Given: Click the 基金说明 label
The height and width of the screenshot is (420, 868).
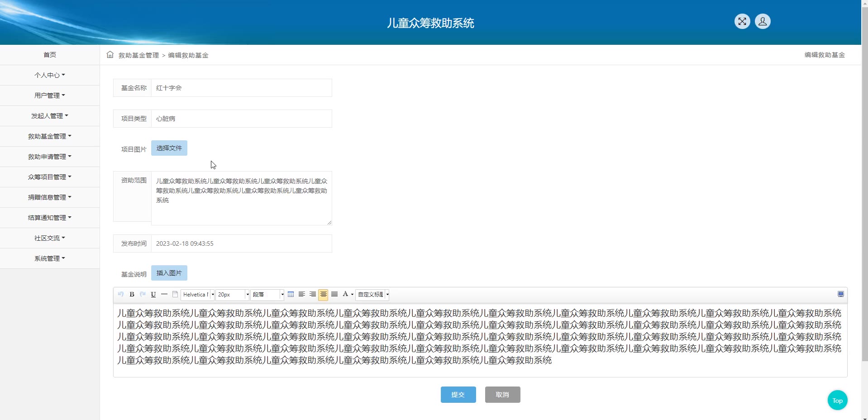Looking at the screenshot, I should [134, 274].
